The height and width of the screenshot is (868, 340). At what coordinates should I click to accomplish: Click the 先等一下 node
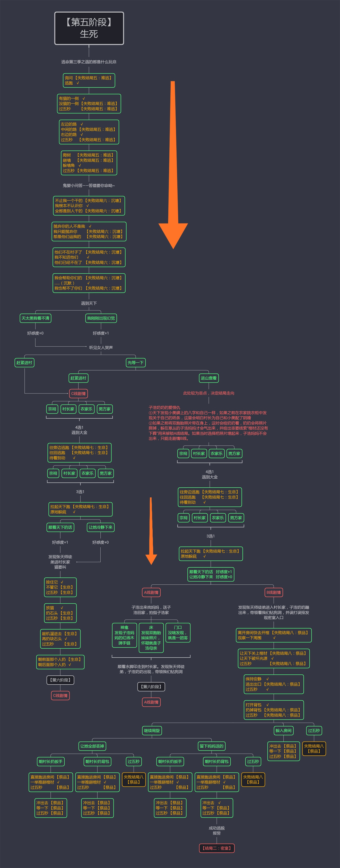[x=136, y=363]
